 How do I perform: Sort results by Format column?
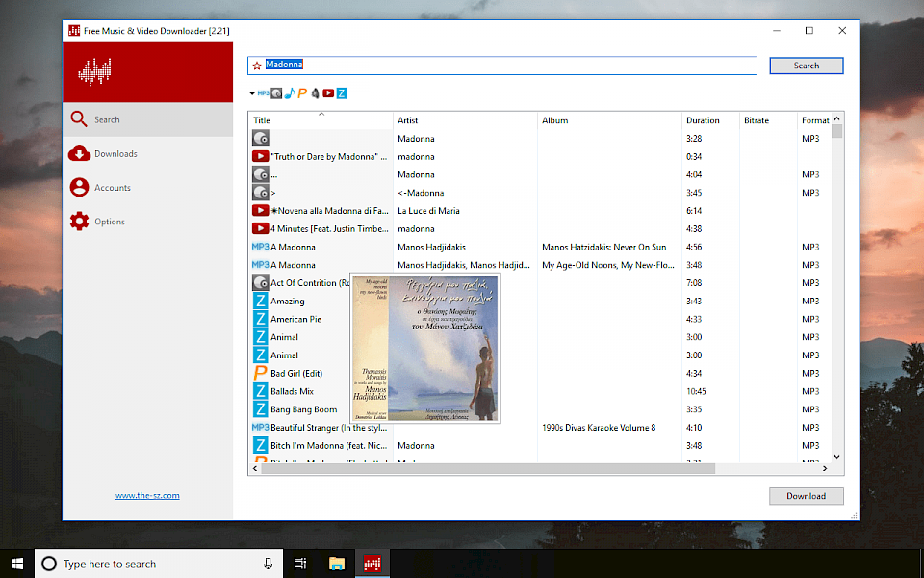[x=814, y=120]
